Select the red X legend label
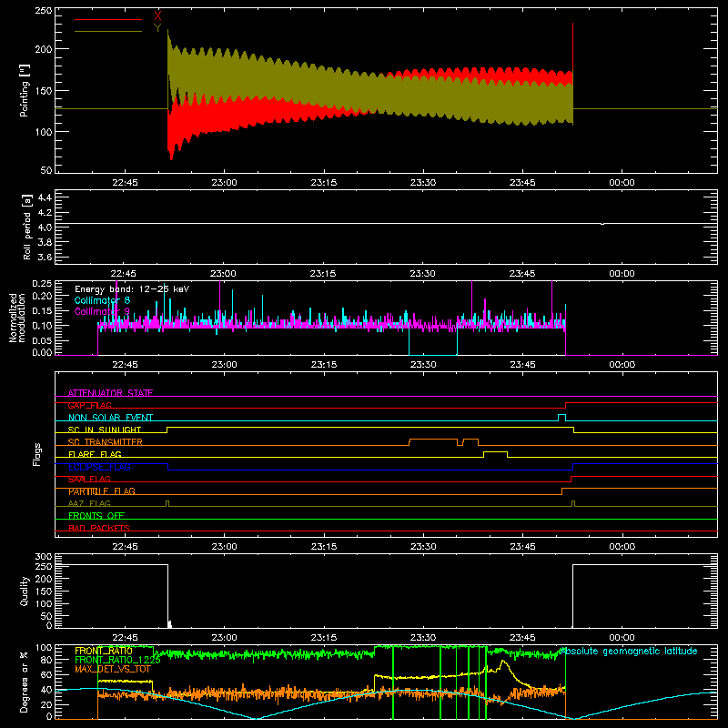The image size is (728, 728). [x=157, y=15]
